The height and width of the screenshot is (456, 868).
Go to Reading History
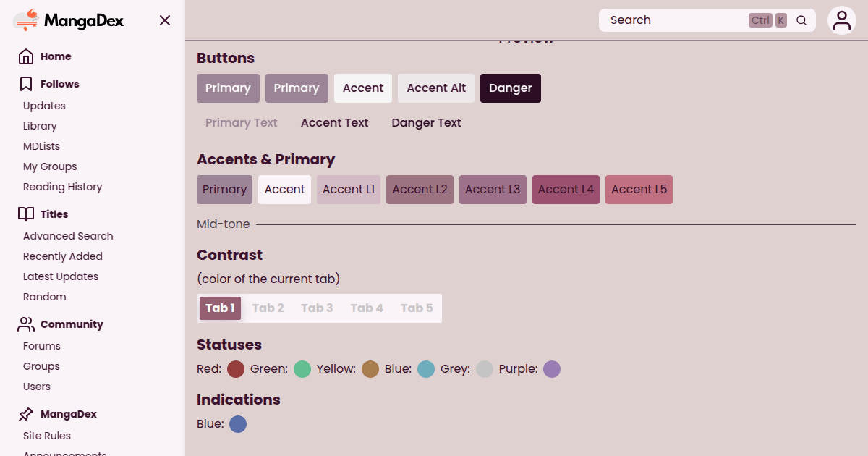(x=62, y=187)
